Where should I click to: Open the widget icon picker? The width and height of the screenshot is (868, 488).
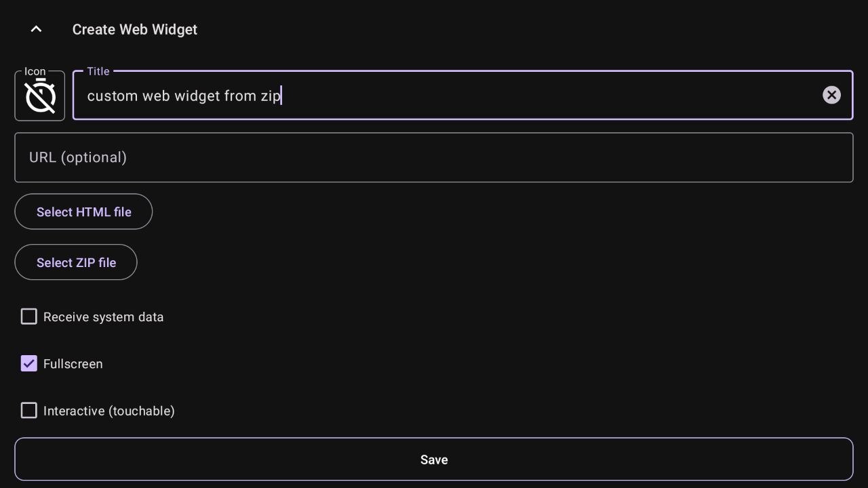[x=40, y=96]
